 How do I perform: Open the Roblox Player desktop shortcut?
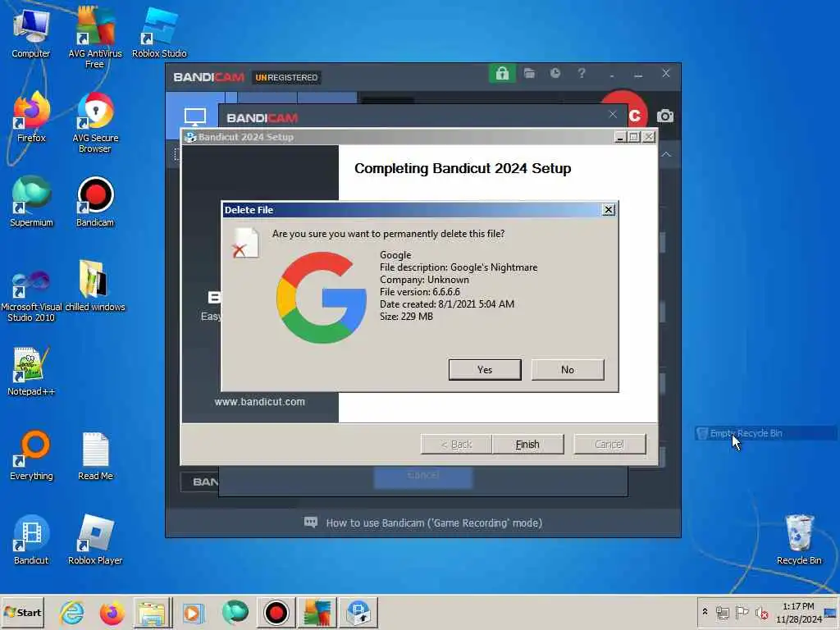pos(95,540)
